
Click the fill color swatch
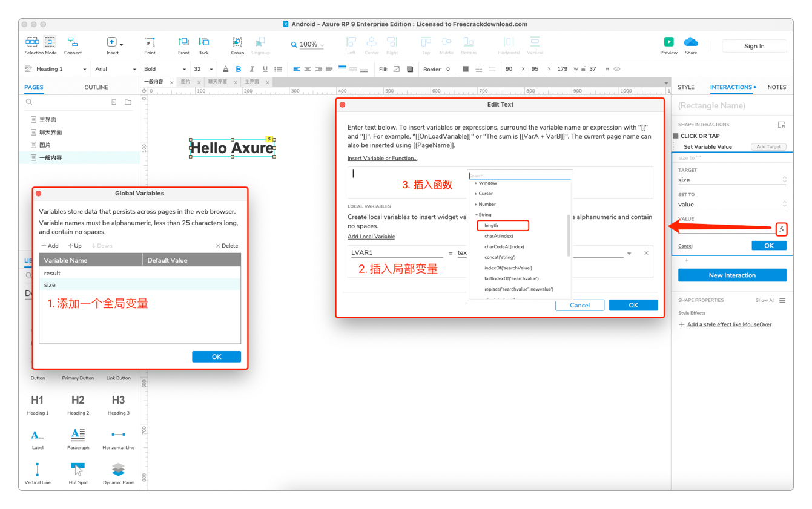[397, 69]
